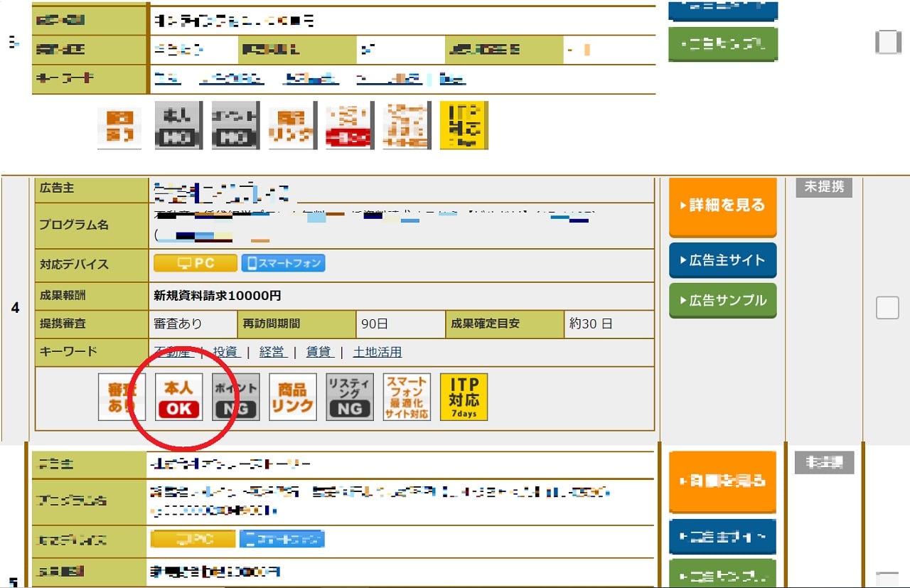Click the yellow PC device badge

(x=196, y=263)
